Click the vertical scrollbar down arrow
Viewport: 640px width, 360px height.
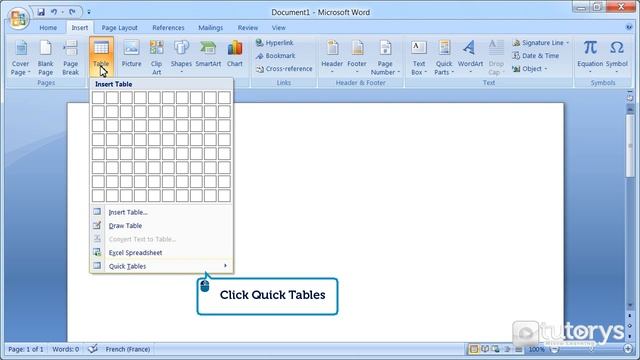pyautogui.click(x=630, y=305)
